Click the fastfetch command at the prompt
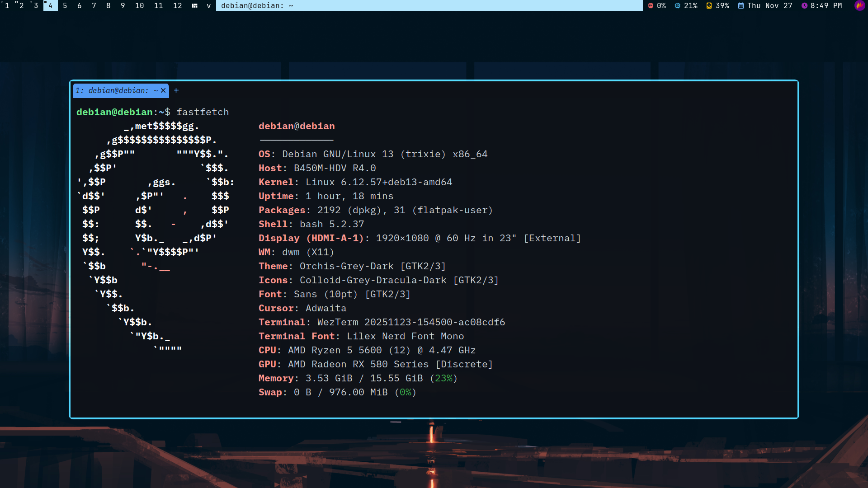 click(x=202, y=112)
